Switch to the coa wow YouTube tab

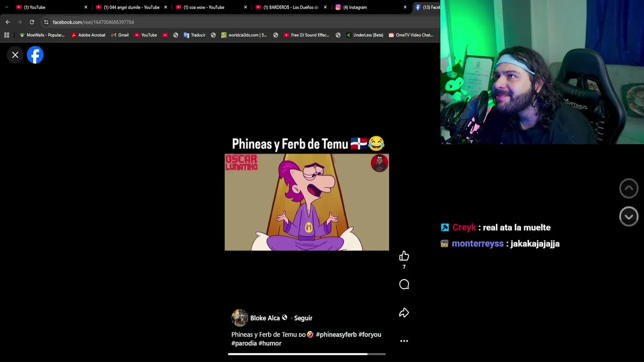point(211,7)
